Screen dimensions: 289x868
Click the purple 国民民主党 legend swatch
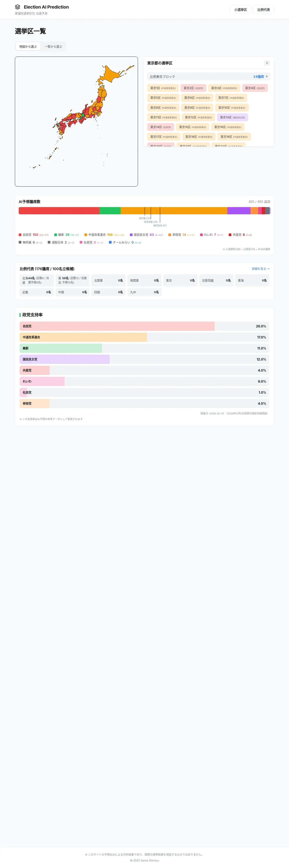coord(131,235)
